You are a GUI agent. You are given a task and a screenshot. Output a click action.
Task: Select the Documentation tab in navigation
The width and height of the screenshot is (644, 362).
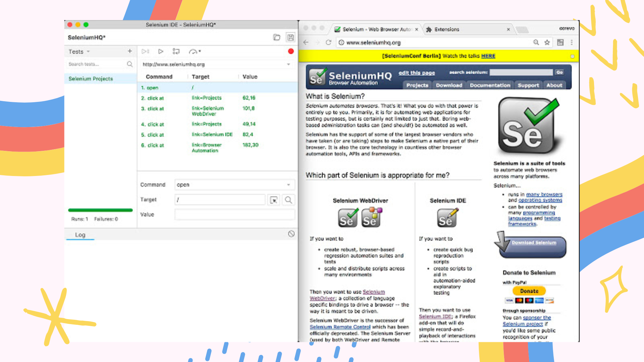coord(490,85)
